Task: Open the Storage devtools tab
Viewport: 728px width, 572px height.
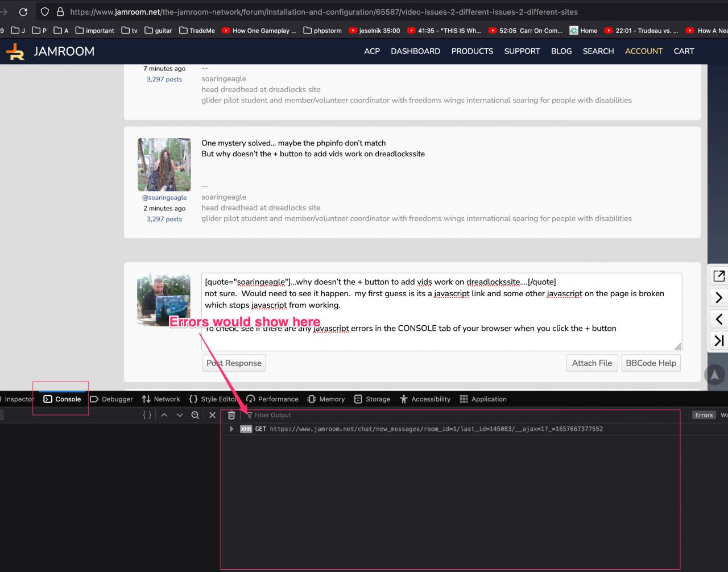Action: click(372, 399)
